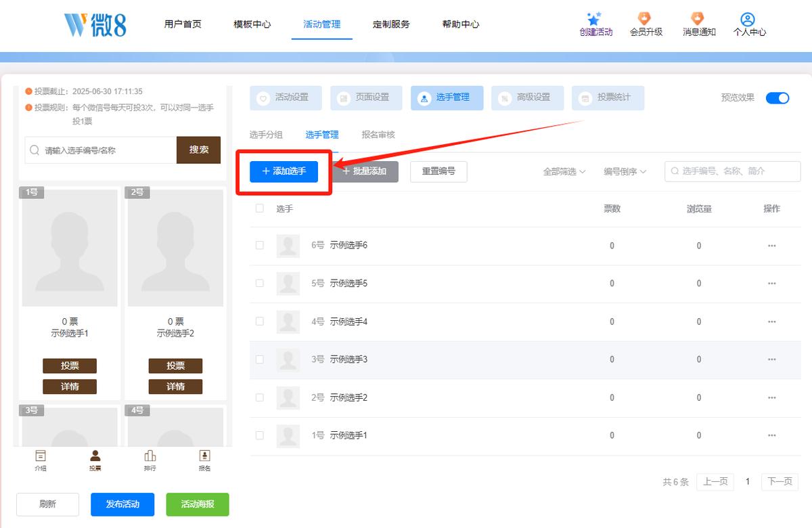
Task: Check the checkbox for 示例选手3
Action: point(260,359)
